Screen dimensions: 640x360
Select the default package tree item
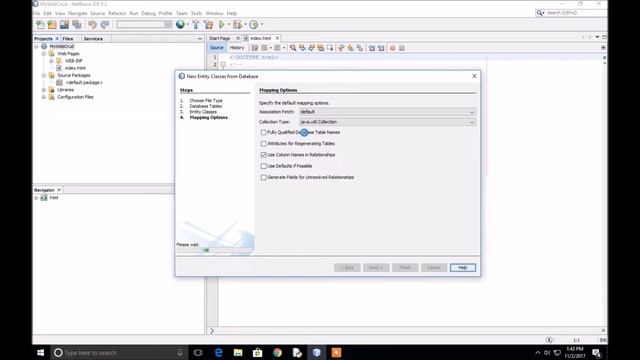pos(84,82)
